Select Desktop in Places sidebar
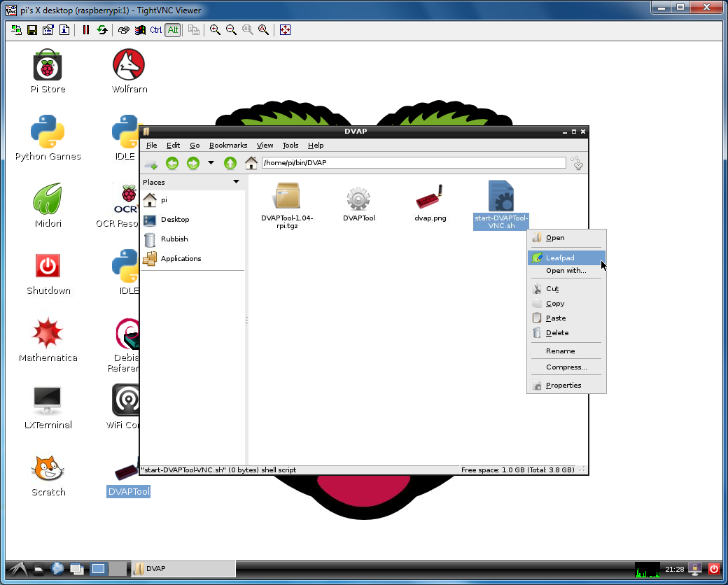Image resolution: width=728 pixels, height=585 pixels. pos(192,219)
